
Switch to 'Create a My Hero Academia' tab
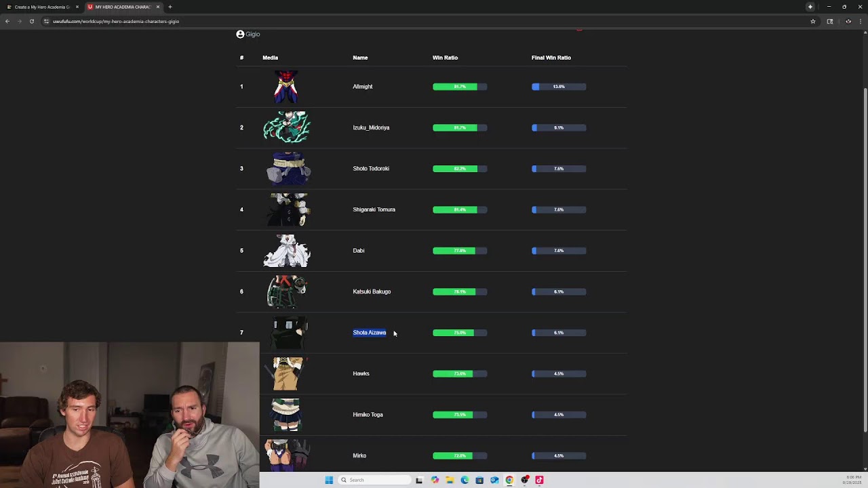pos(42,7)
